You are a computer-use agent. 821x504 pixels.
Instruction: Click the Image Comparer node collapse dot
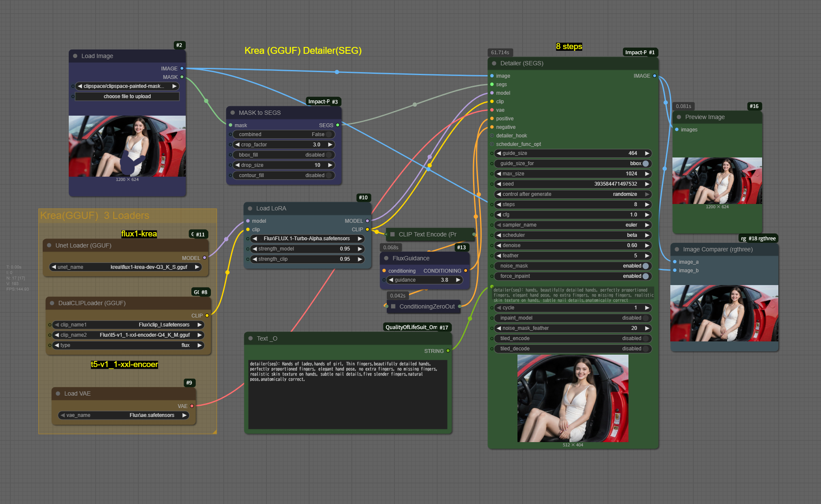tap(677, 249)
